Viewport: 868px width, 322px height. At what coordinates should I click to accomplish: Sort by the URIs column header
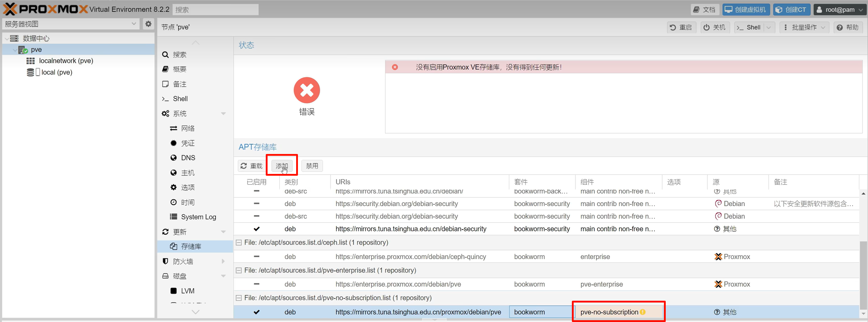coord(419,182)
